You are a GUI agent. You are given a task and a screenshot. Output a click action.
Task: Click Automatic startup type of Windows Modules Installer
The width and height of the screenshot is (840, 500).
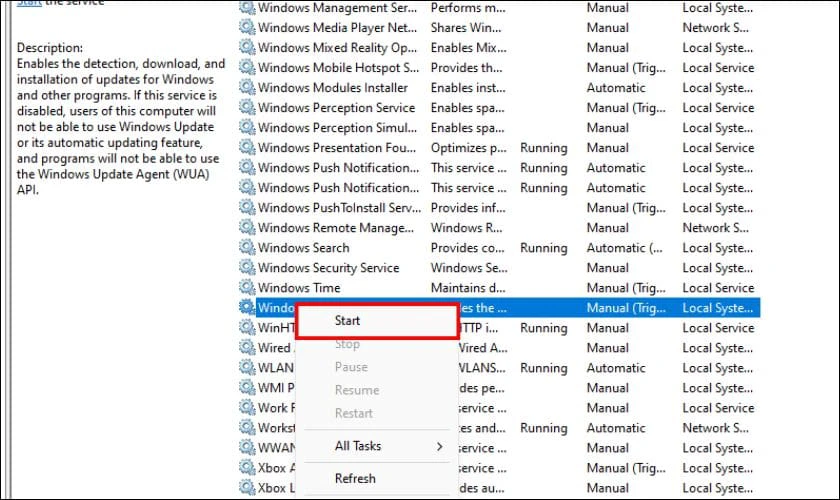click(x=616, y=87)
